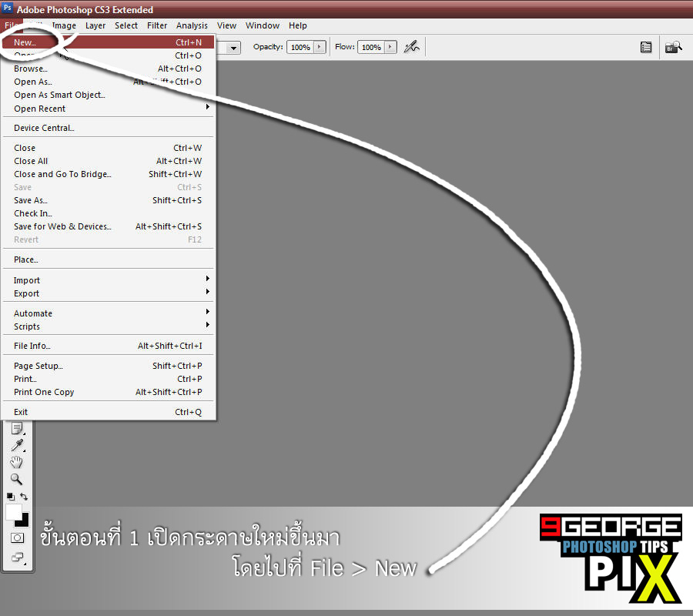Open the Filter menu
693x616 pixels.
click(157, 25)
